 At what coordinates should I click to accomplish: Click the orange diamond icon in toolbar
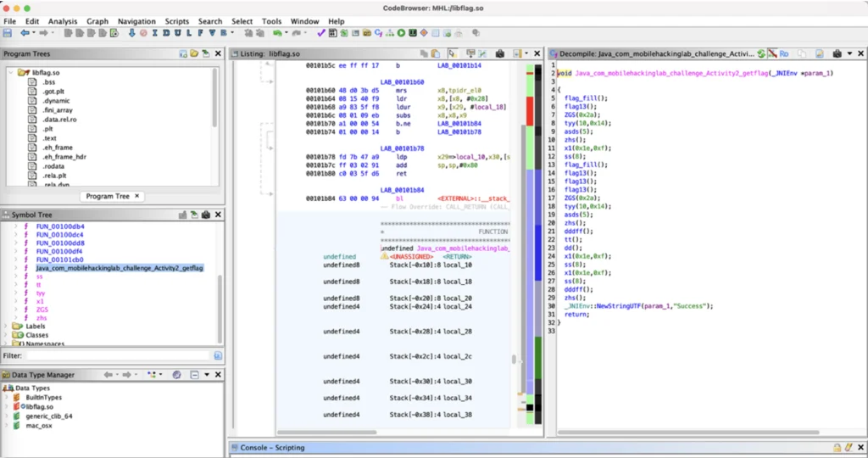pos(424,33)
